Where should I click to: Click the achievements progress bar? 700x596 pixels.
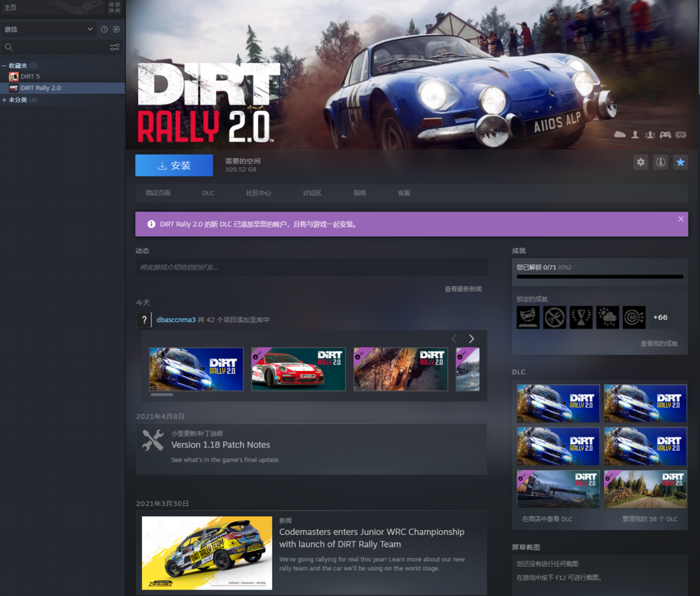(600, 277)
